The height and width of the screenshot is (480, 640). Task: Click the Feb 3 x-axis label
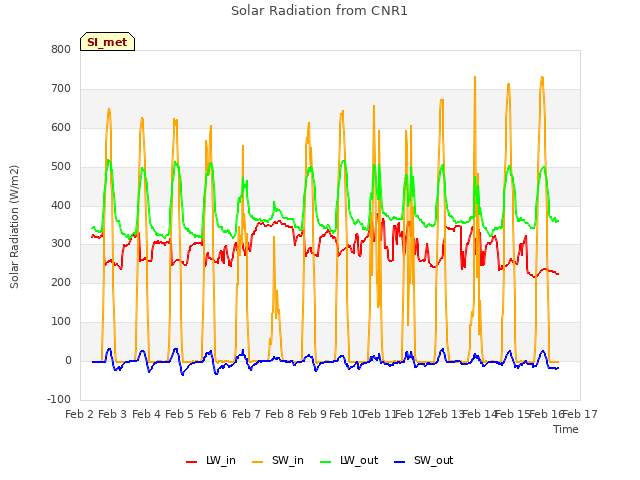point(113,414)
